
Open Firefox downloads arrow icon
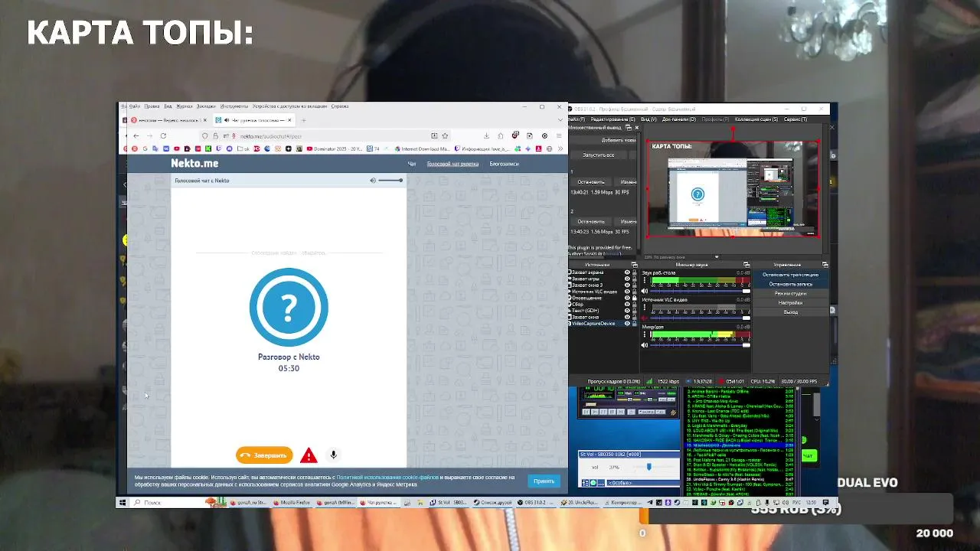click(486, 135)
